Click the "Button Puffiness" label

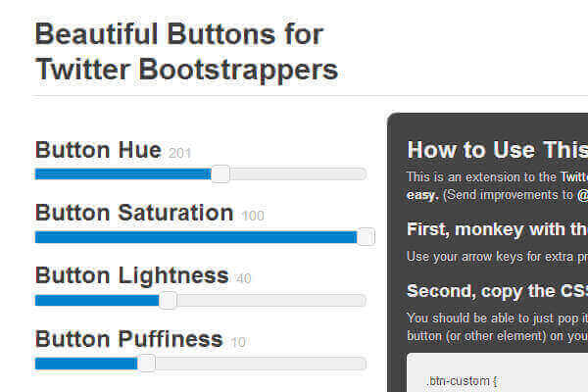[128, 339]
